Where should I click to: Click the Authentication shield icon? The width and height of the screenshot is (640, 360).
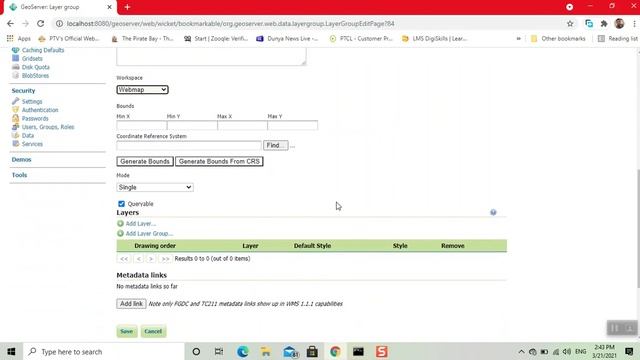pyautogui.click(x=16, y=110)
